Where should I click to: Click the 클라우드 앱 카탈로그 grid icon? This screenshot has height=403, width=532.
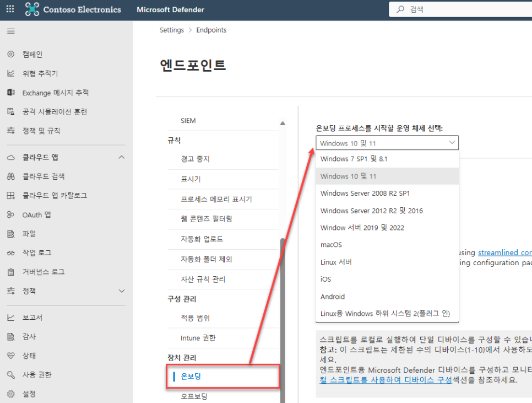[11, 196]
